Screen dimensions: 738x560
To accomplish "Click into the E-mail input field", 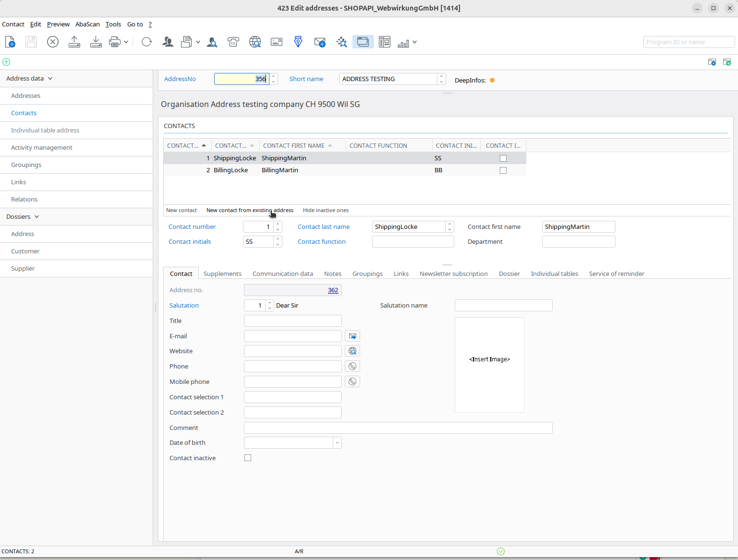I will pyautogui.click(x=292, y=336).
